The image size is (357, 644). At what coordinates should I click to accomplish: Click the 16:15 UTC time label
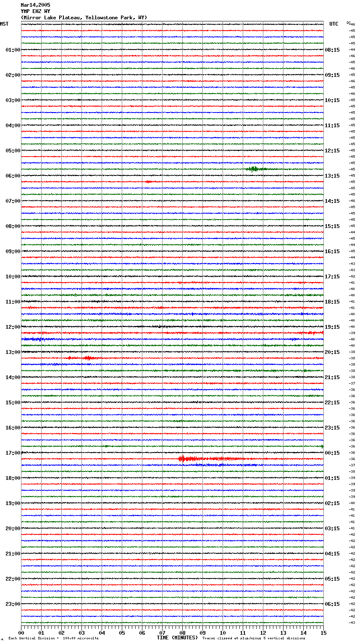pos(332,251)
